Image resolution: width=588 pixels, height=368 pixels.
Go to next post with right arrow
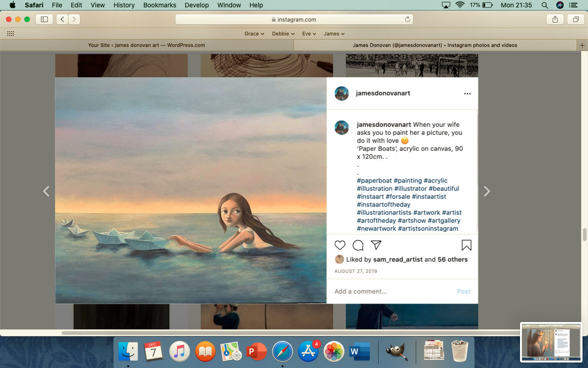point(487,191)
